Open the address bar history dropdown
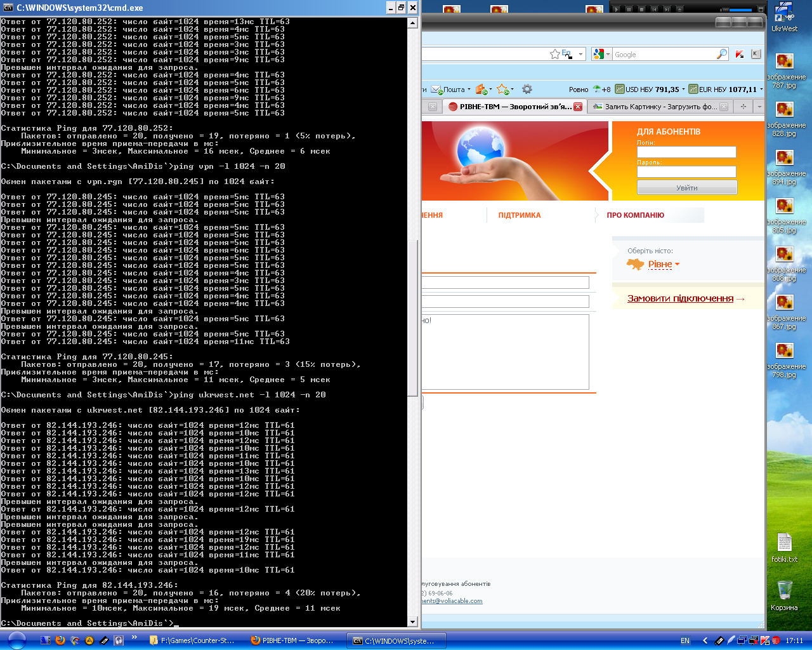This screenshot has width=812, height=650. [580, 54]
